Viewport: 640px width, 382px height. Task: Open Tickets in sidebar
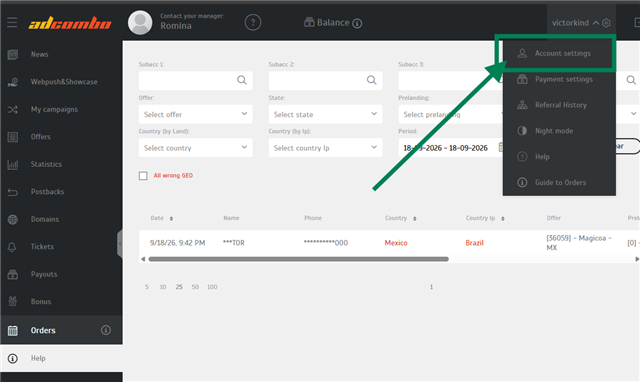pos(42,247)
